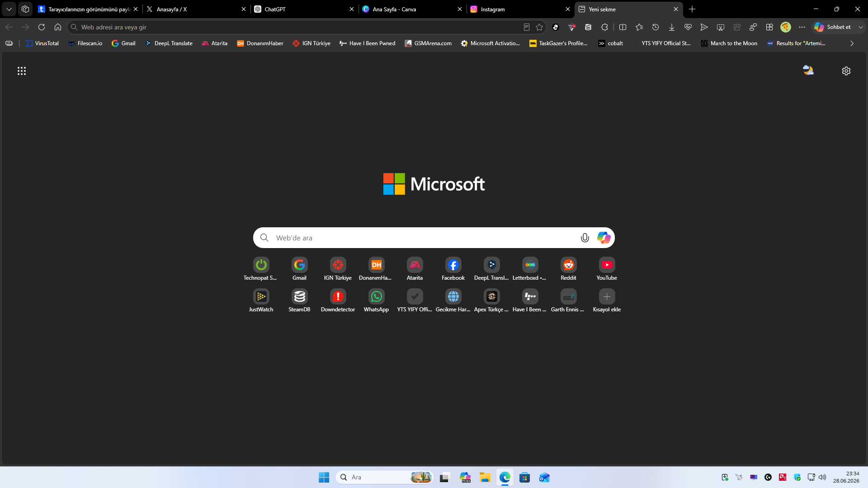This screenshot has height=488, width=868.
Task: Open the Filescan.io bookmark
Action: [x=85, y=43]
